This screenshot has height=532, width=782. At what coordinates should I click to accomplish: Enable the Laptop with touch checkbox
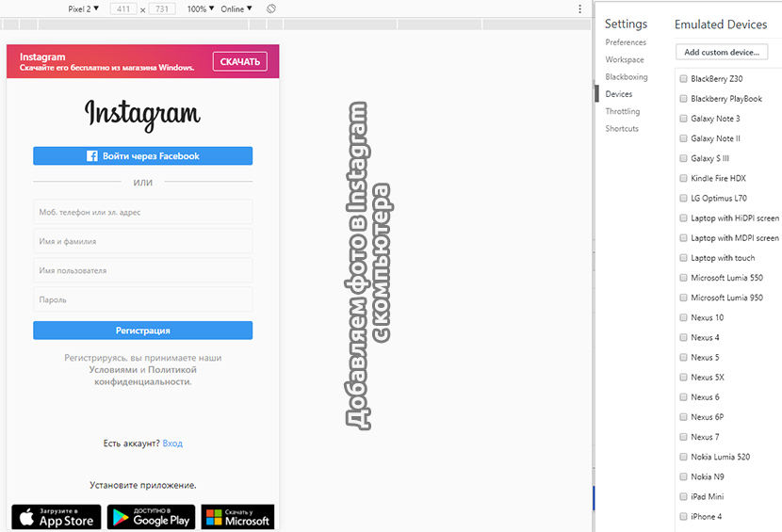pos(683,258)
